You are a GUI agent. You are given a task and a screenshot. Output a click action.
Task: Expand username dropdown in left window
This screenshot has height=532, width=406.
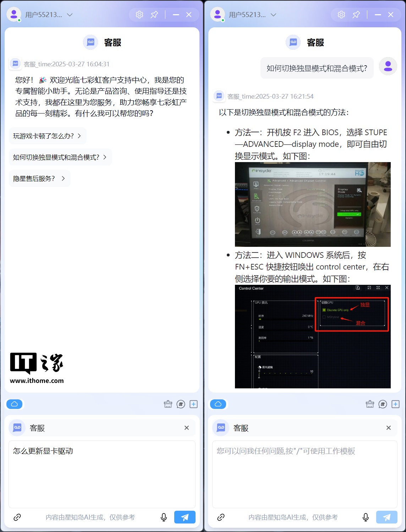pos(70,15)
